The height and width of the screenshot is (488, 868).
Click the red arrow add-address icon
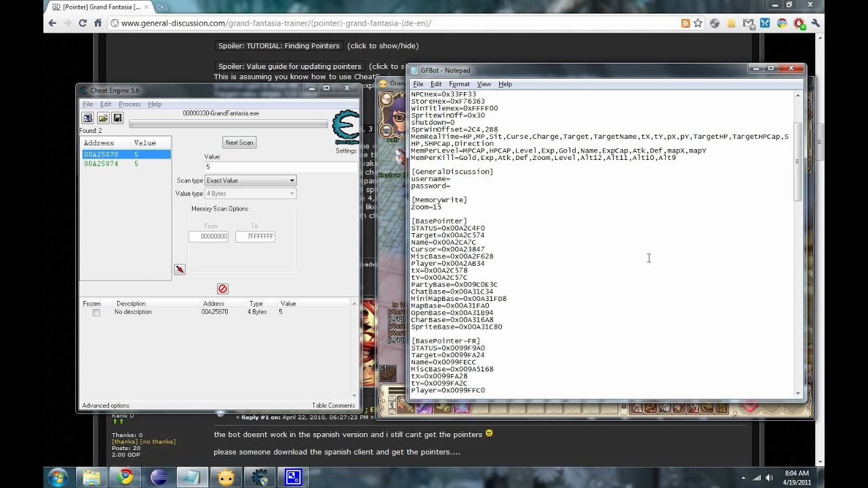pos(180,269)
